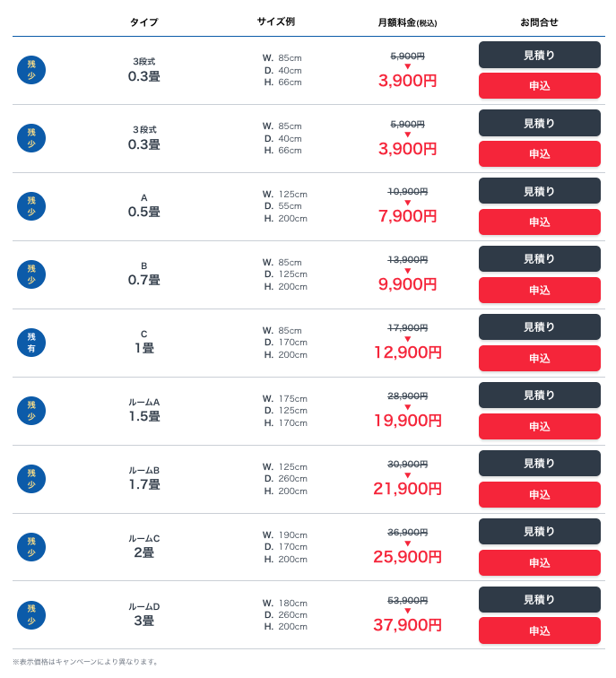Click the 残少 badge on the first 3段式 row
Viewport: 616px width, 678px height.
(x=31, y=70)
